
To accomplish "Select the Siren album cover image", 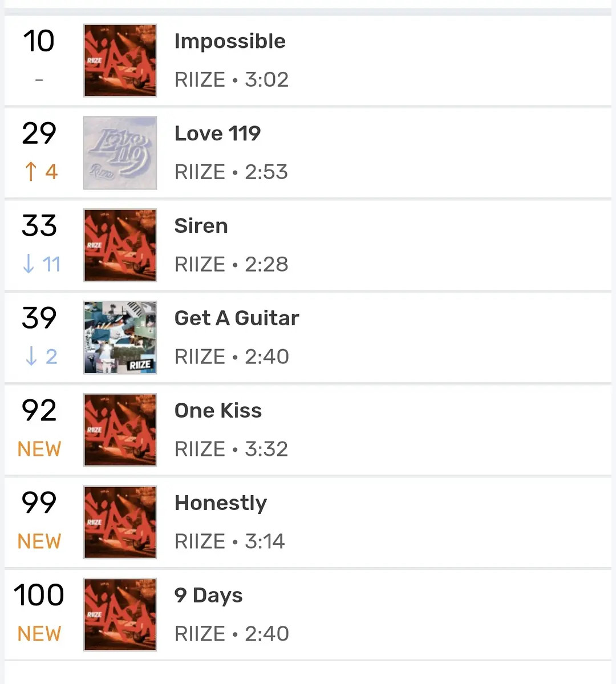I will (x=120, y=245).
